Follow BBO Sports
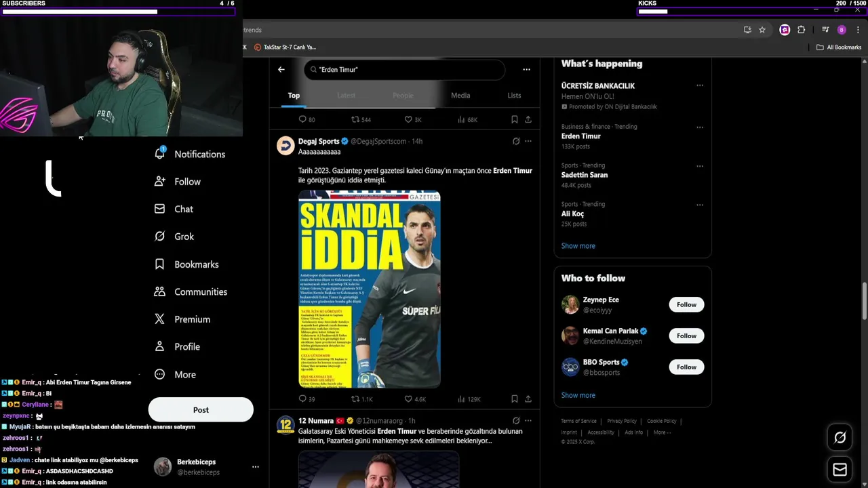Screen dimensions: 868x488 (686, 367)
